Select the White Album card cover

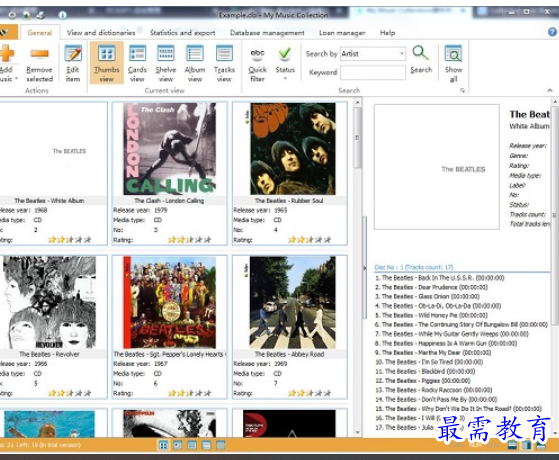click(x=53, y=149)
